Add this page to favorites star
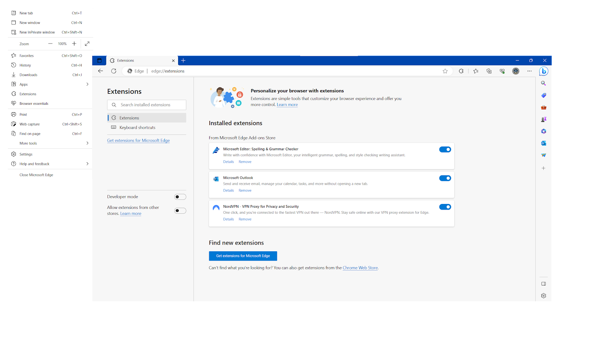This screenshot has height=364, width=601. click(x=445, y=71)
